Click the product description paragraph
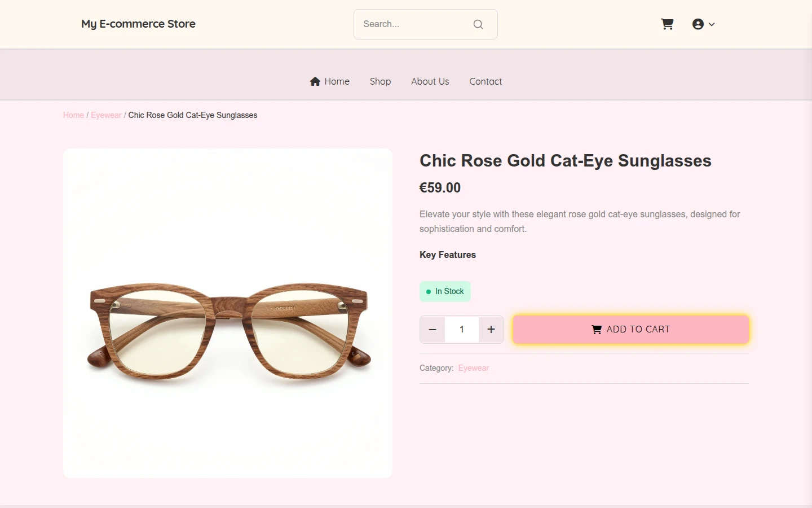812x508 pixels. (580, 221)
